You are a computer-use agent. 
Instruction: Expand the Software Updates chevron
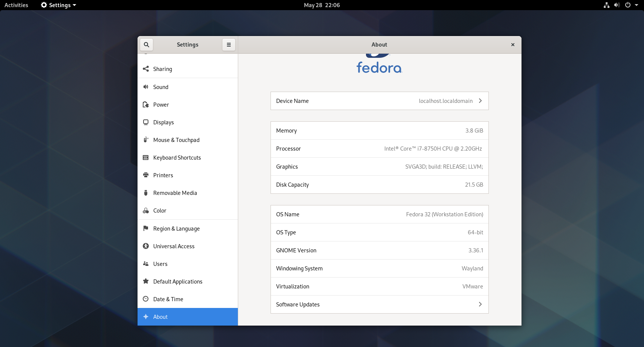[x=480, y=304]
